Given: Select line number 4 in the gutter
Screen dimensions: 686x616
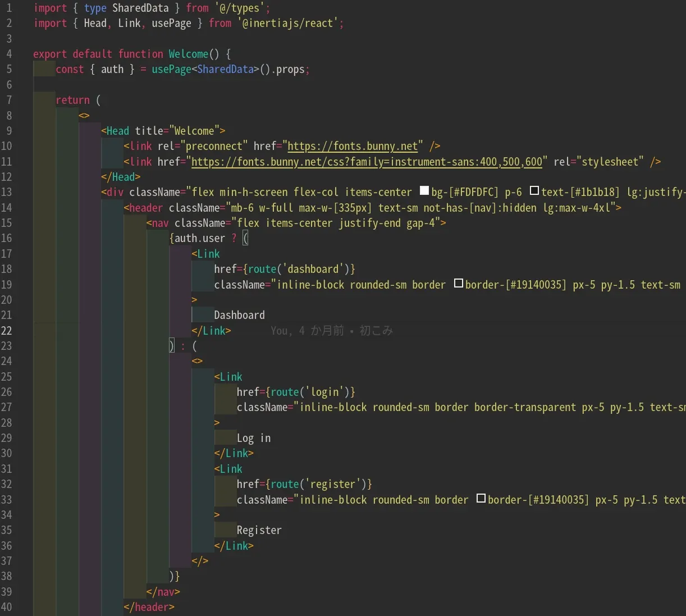Looking at the screenshot, I should click(9, 54).
